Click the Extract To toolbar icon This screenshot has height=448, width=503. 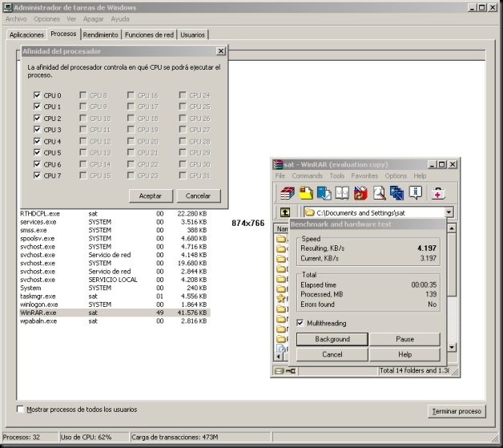(305, 193)
